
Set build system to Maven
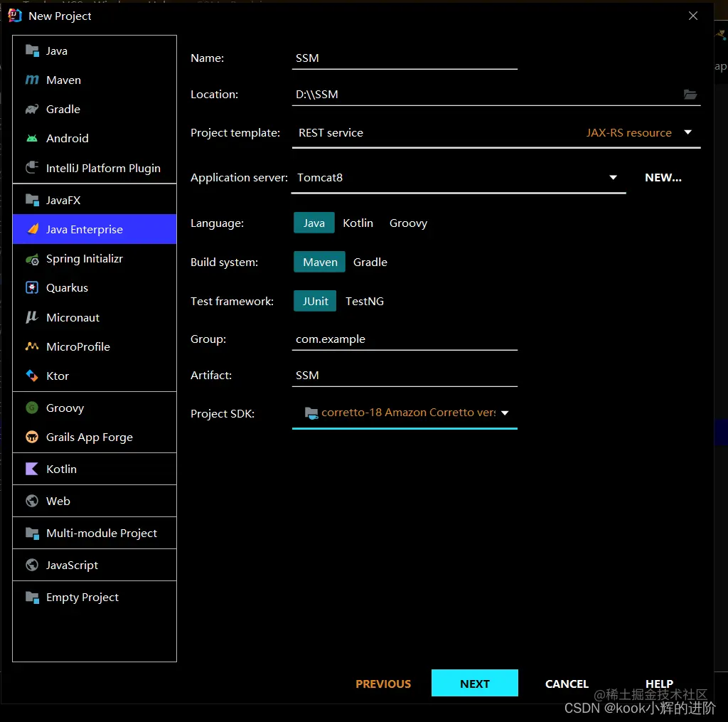click(x=320, y=262)
